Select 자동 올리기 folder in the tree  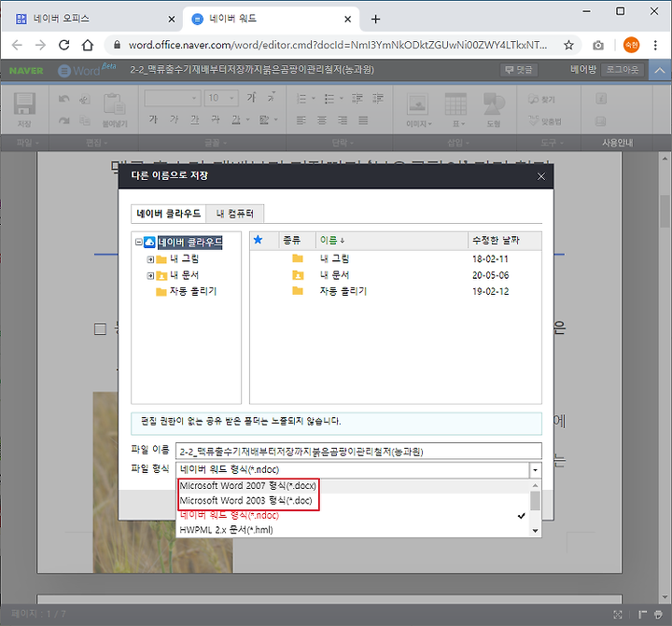(187, 292)
